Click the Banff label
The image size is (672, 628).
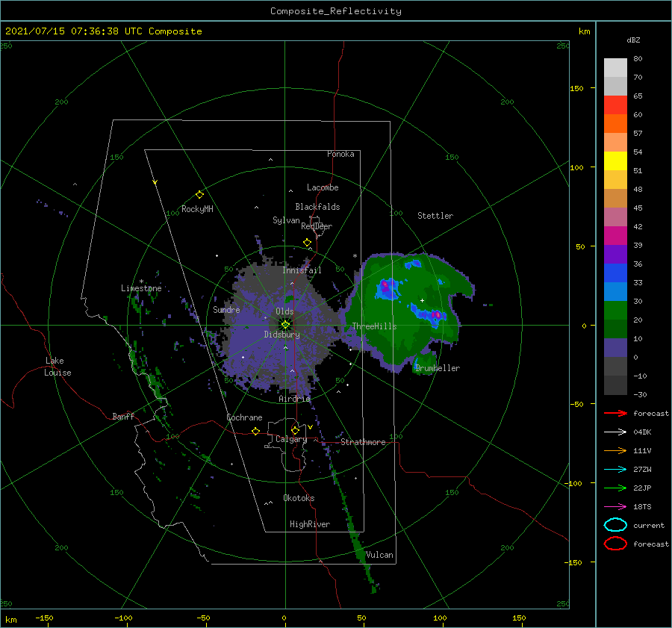(x=123, y=416)
